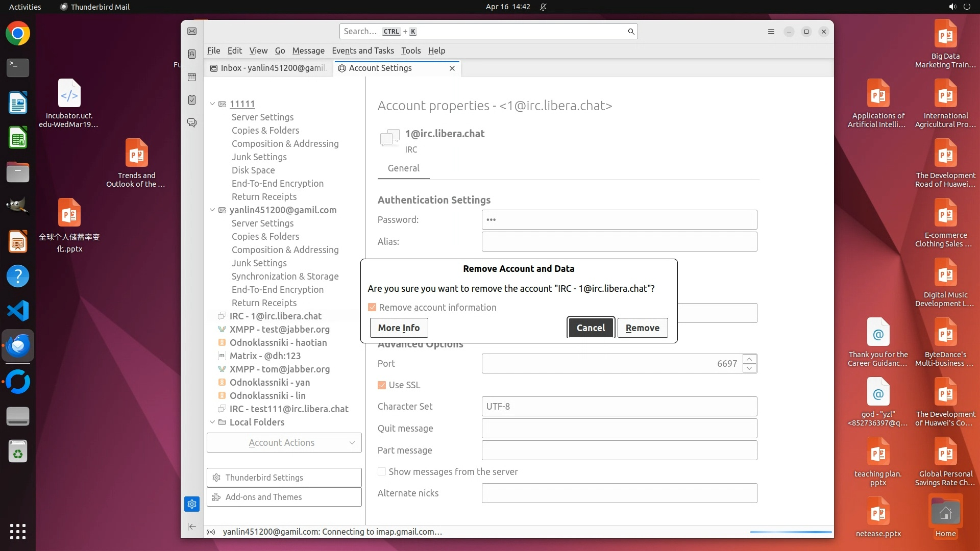This screenshot has width=980, height=551.
Task: Collapse the 11111 account tree
Action: click(x=212, y=104)
